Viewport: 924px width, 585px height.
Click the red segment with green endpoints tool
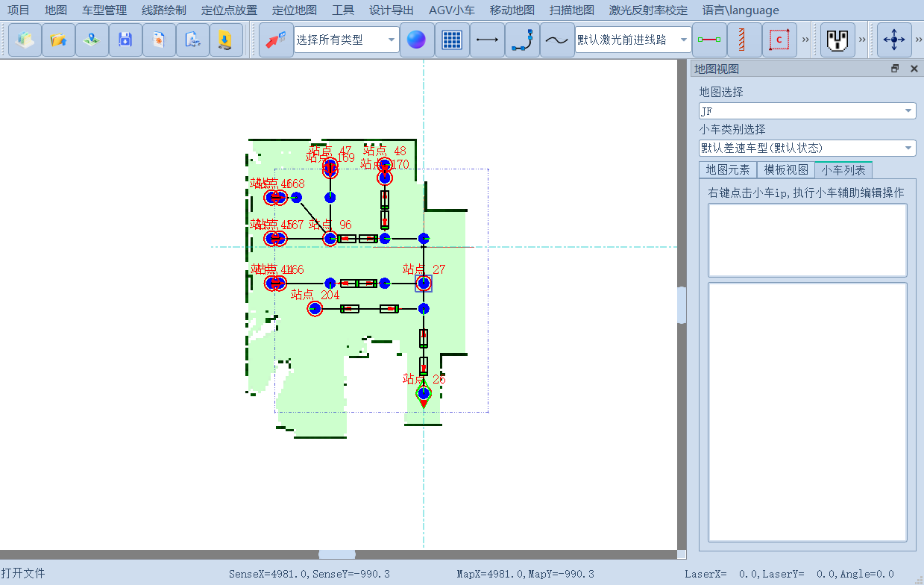point(709,40)
